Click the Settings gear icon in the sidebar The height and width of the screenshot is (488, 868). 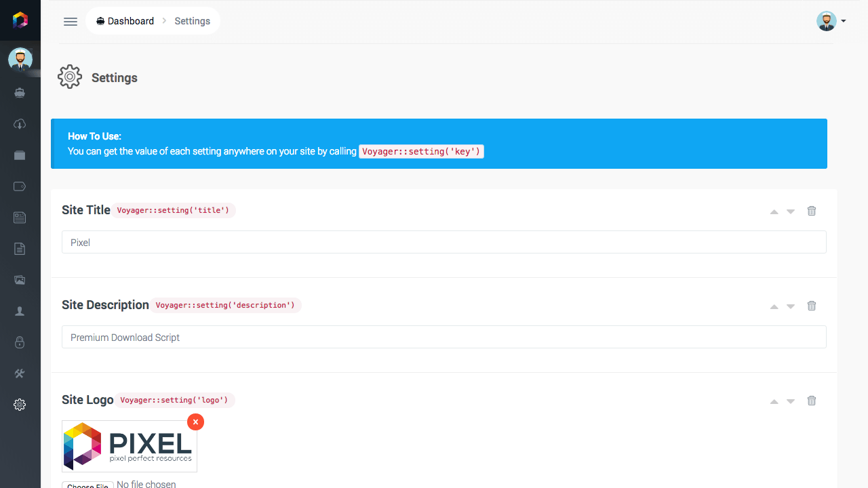click(20, 405)
